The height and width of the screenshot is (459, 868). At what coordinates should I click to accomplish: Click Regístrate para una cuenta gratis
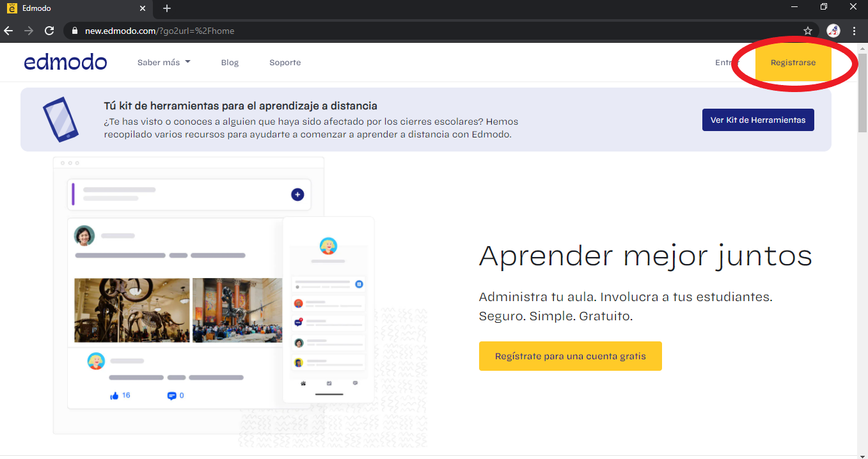(570, 356)
